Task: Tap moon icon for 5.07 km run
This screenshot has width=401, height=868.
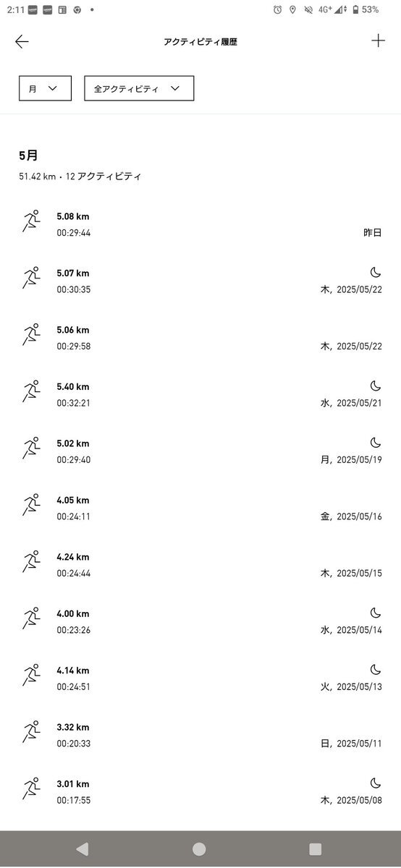Action: pyautogui.click(x=375, y=272)
